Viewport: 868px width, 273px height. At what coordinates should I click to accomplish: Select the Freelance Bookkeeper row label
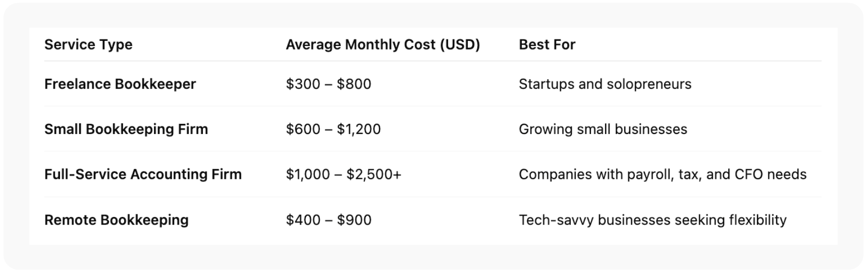click(x=120, y=84)
